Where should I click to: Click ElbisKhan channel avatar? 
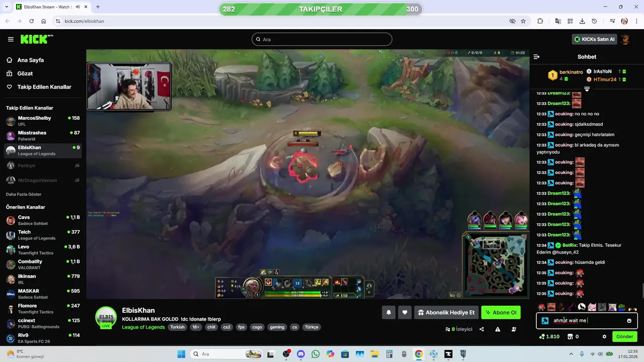(x=106, y=317)
